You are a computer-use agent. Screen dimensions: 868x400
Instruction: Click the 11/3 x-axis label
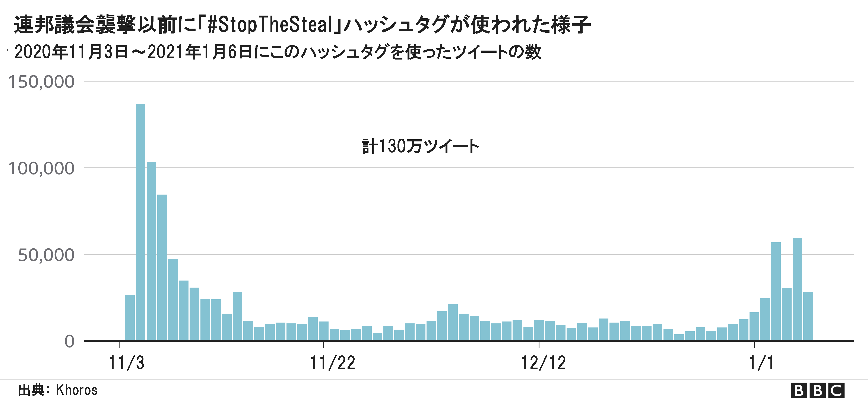pos(126,363)
